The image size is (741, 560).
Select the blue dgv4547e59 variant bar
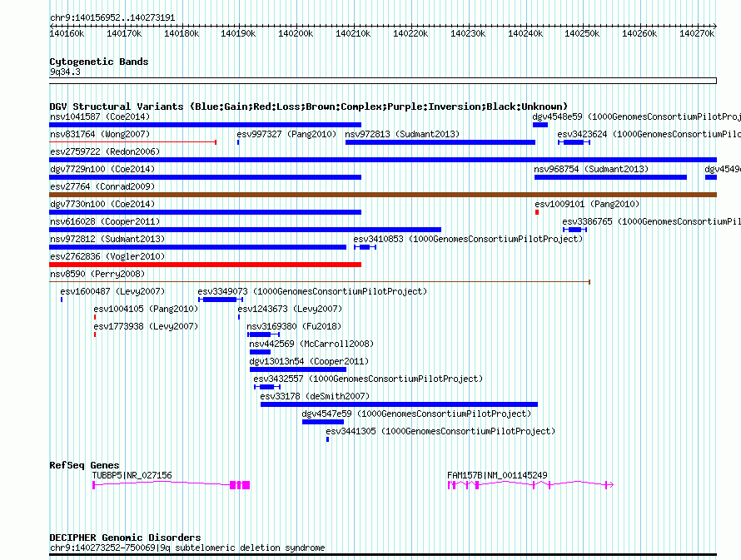tap(323, 422)
